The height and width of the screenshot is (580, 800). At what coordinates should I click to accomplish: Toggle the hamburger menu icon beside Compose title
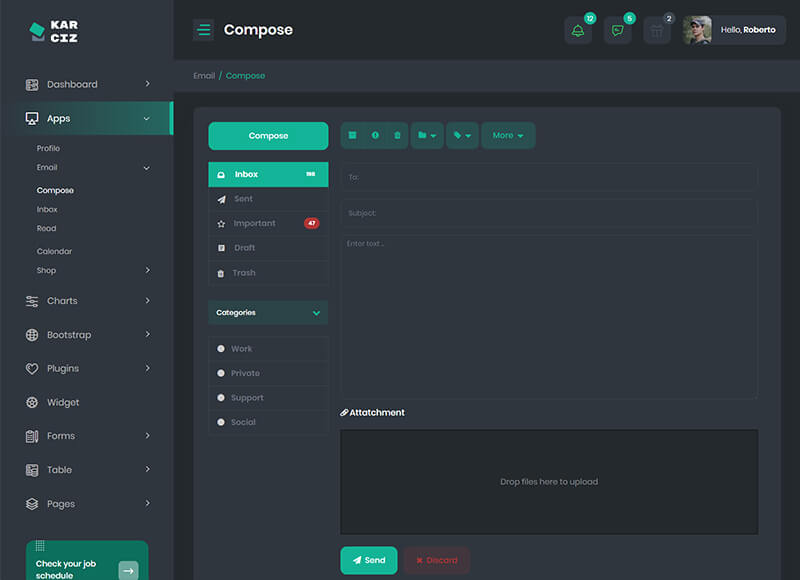(204, 30)
